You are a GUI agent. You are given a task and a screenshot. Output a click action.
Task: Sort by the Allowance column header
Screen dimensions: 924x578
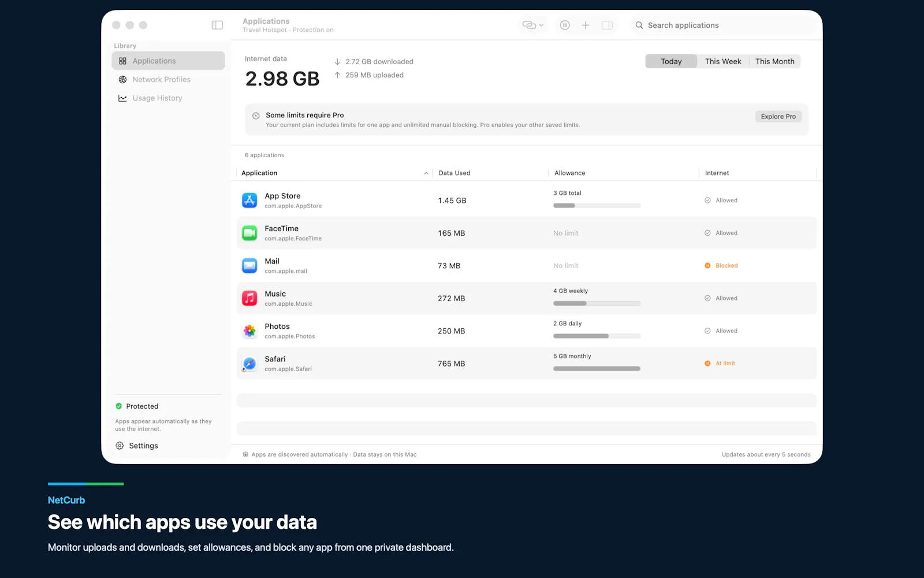point(624,173)
